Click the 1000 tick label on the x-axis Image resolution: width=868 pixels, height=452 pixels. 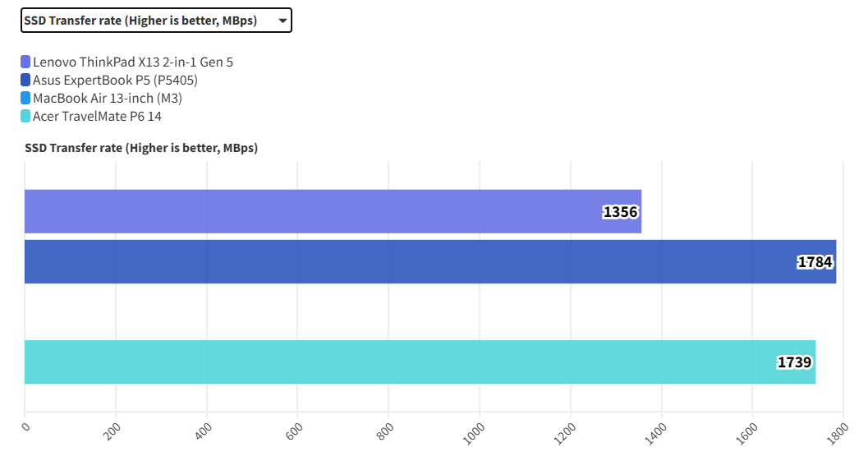pyautogui.click(x=474, y=432)
